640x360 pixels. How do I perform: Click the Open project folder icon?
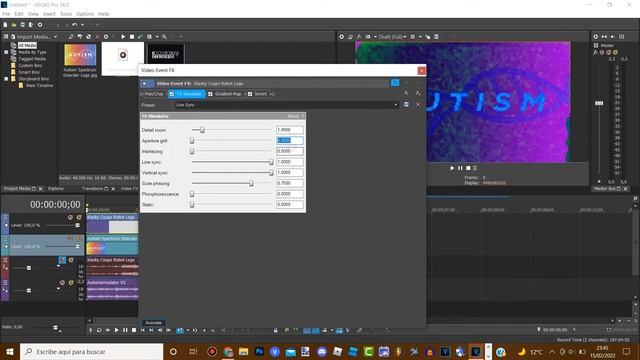(14, 25)
